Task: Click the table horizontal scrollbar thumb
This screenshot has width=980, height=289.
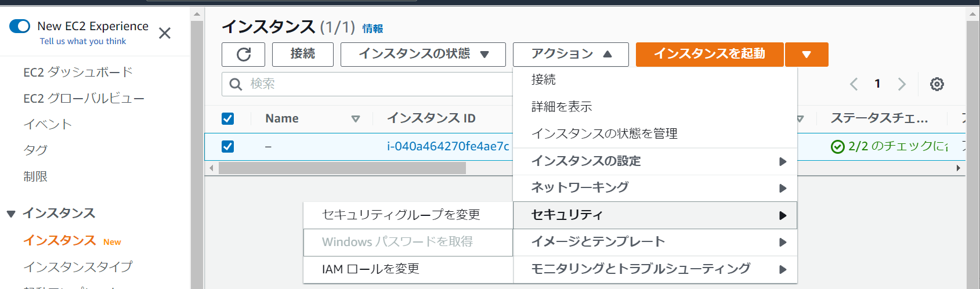Action: (x=342, y=168)
